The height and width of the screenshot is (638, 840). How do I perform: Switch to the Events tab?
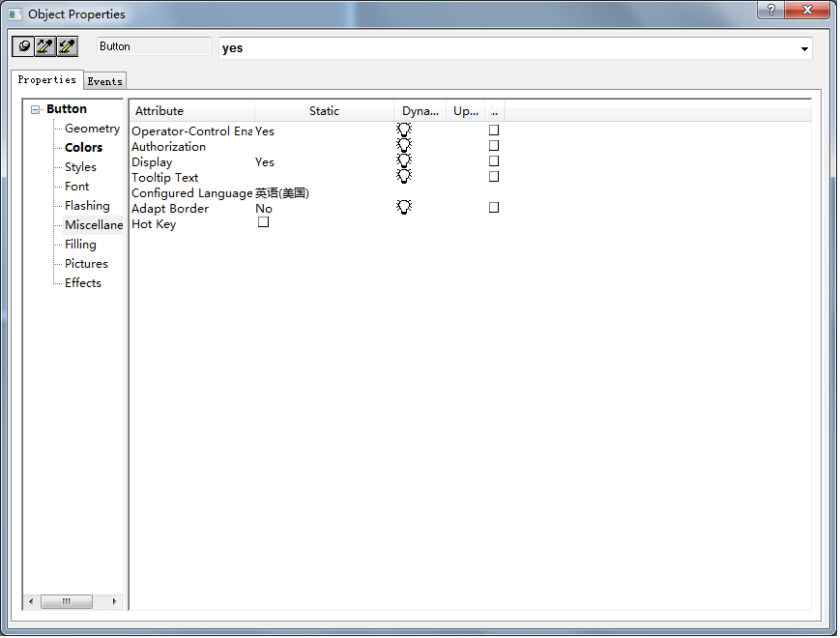coord(105,81)
